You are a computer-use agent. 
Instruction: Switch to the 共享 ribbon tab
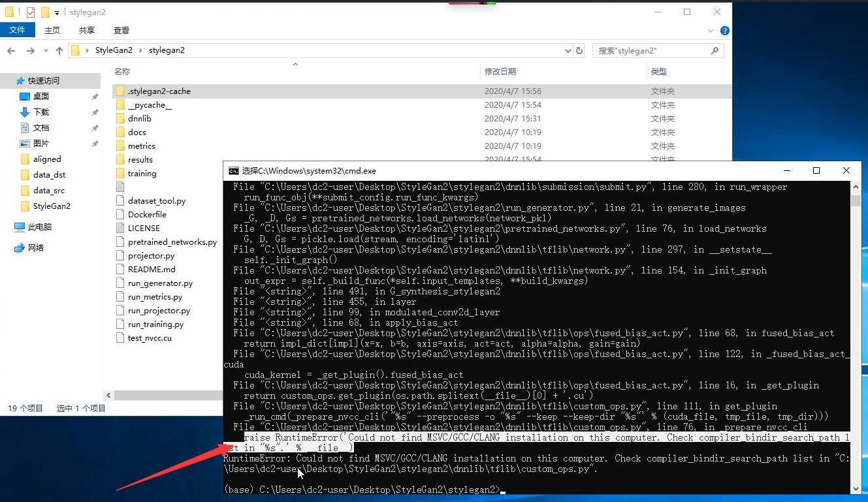pos(87,30)
